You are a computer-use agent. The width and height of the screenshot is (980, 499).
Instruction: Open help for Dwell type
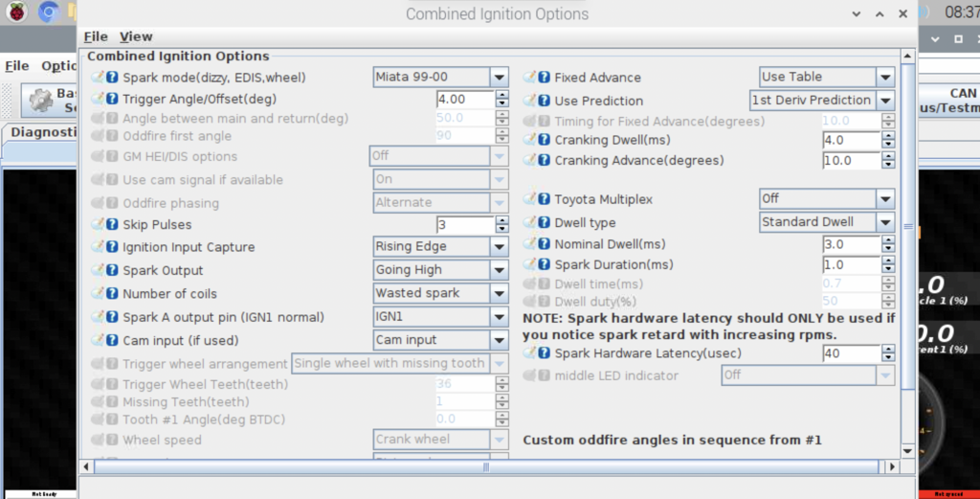pos(545,222)
